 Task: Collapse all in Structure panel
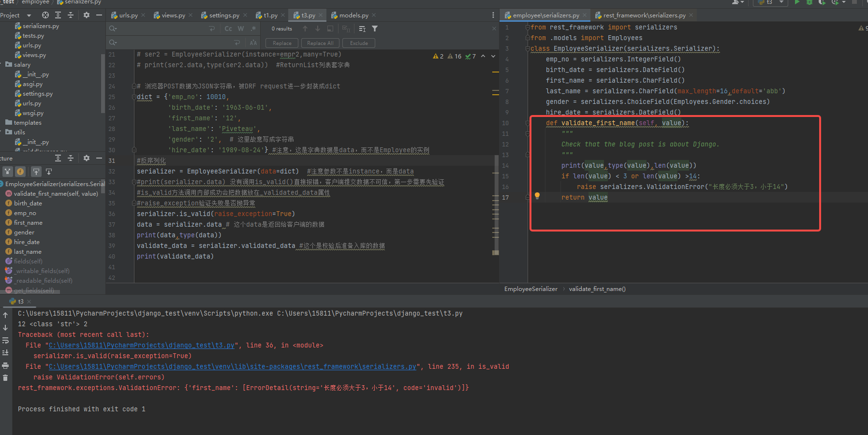[x=71, y=158]
